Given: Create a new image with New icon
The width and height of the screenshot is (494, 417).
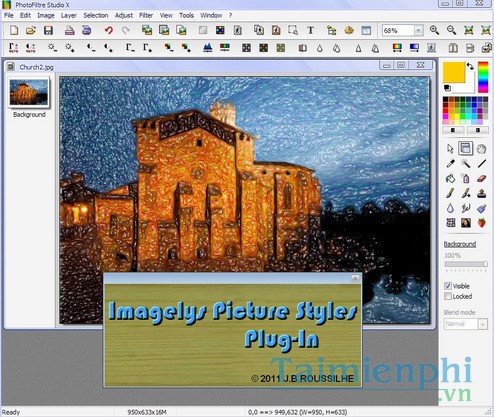Looking at the screenshot, I should click(14, 30).
